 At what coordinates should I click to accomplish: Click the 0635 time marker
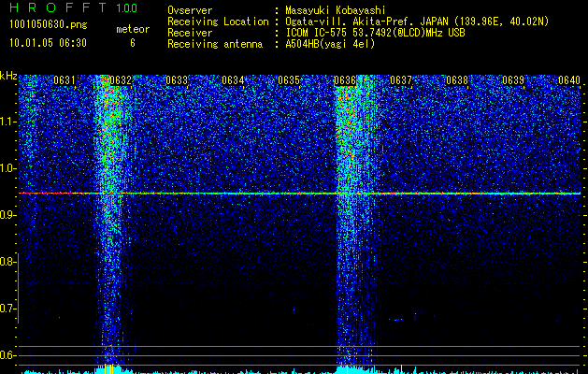pos(289,80)
